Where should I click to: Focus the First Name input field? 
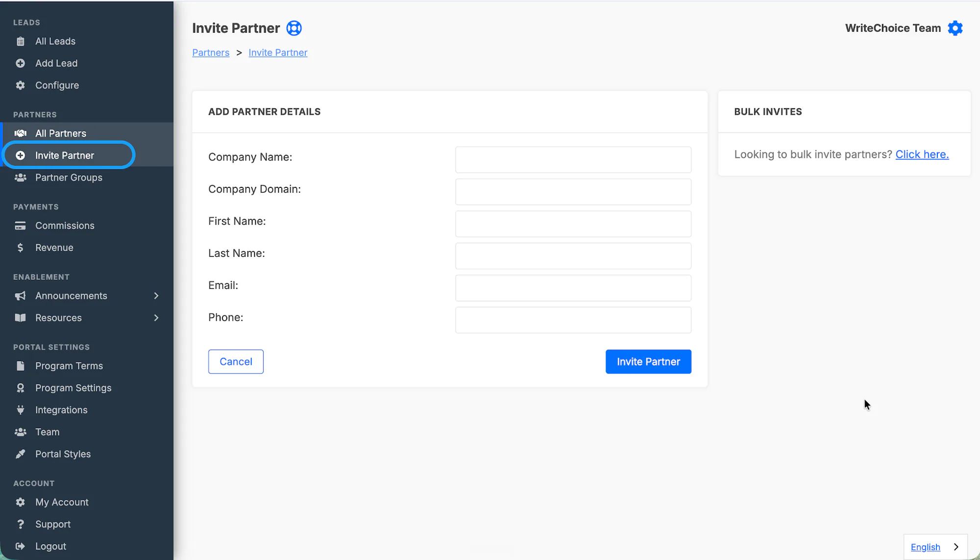573,224
